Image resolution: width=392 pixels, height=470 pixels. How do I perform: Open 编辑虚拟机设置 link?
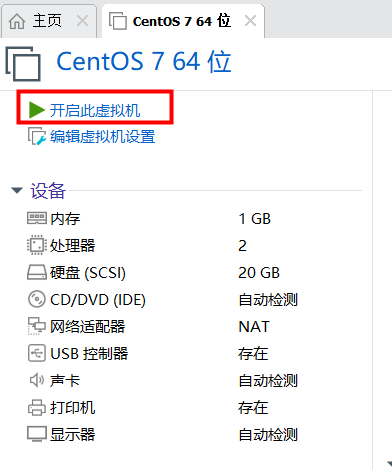tap(103, 137)
